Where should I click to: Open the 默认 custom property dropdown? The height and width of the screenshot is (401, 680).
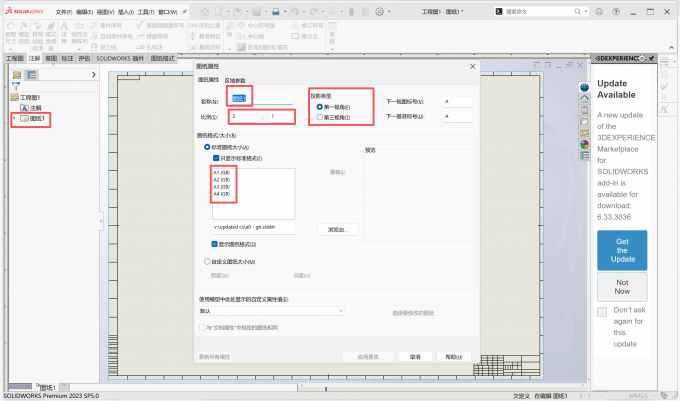click(x=271, y=311)
